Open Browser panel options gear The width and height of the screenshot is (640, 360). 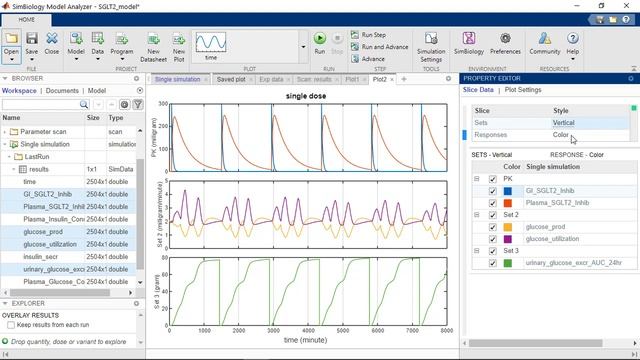(136, 78)
